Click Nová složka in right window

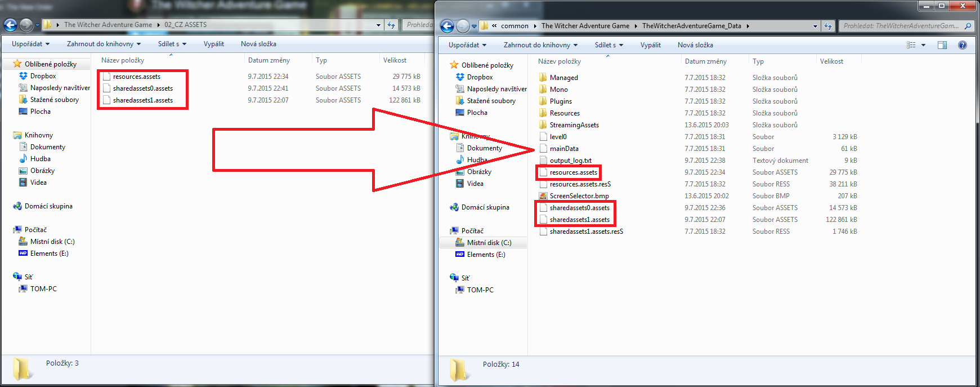click(x=695, y=45)
